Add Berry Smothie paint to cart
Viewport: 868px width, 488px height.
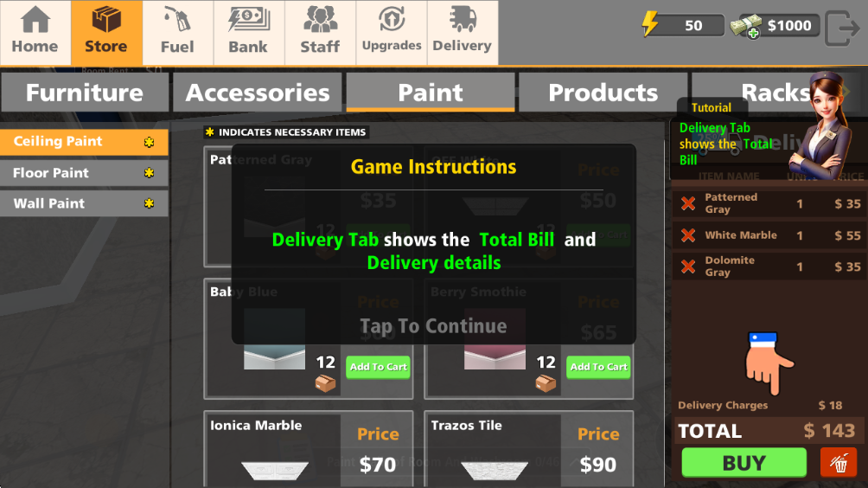[x=598, y=367]
